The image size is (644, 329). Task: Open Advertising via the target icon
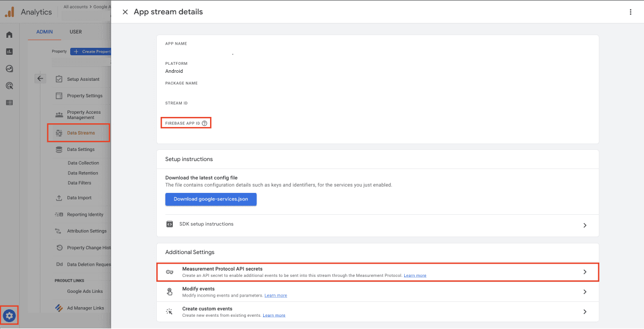coord(9,85)
